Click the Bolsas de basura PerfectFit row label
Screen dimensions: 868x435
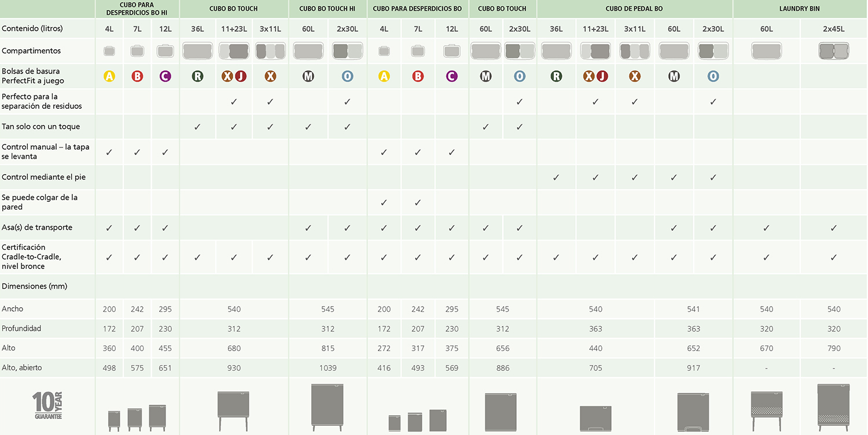point(34,76)
